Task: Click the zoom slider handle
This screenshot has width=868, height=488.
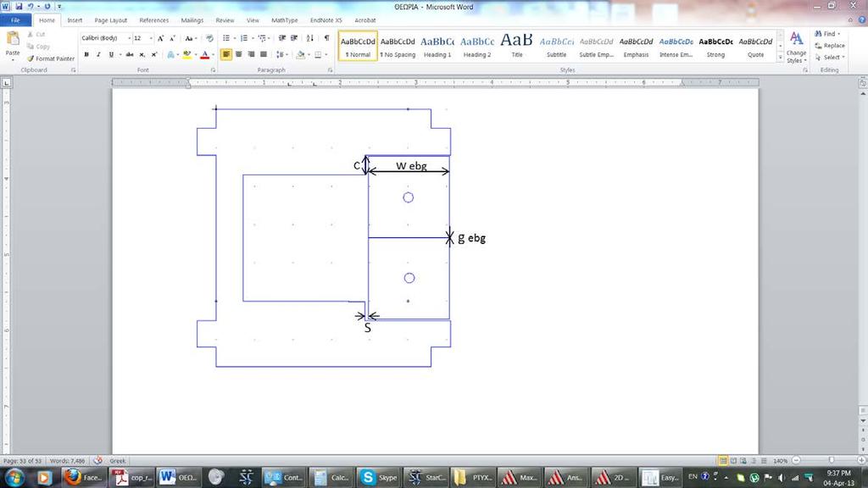Action: (x=831, y=460)
